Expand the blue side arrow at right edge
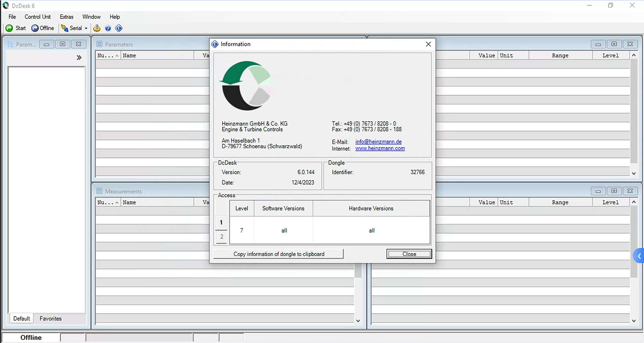 [x=639, y=256]
